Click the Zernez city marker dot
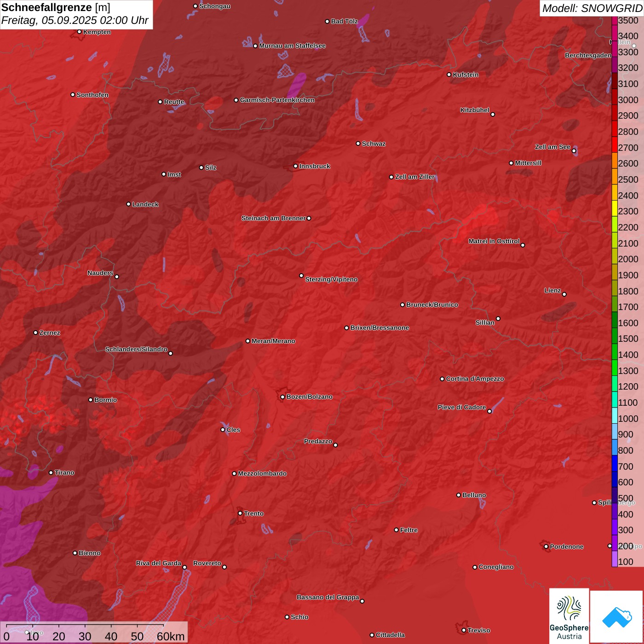 (x=35, y=333)
